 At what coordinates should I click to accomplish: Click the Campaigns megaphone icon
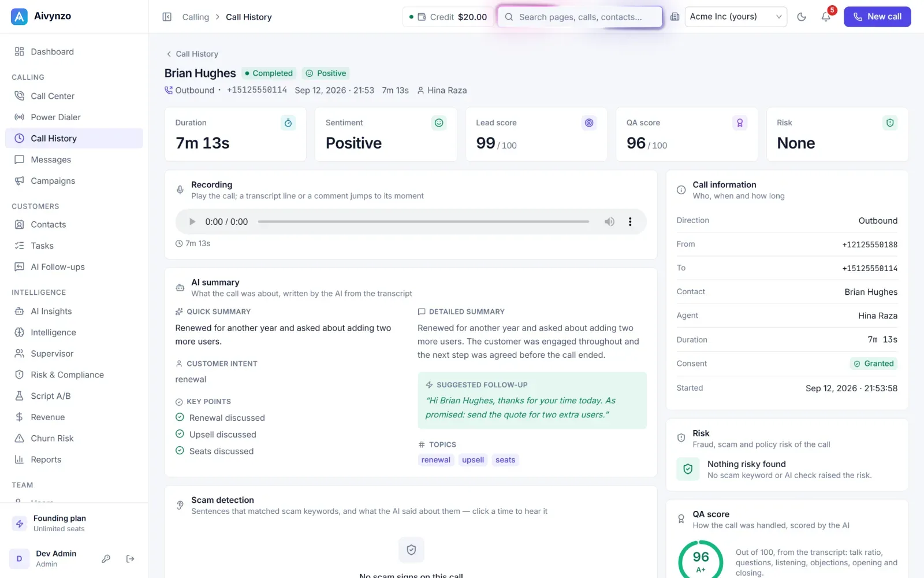tap(19, 180)
